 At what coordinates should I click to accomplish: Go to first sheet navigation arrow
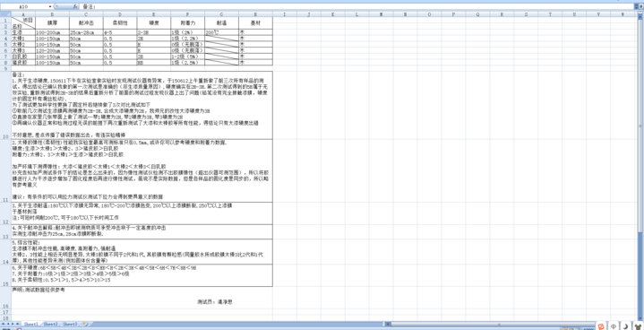point(3,325)
